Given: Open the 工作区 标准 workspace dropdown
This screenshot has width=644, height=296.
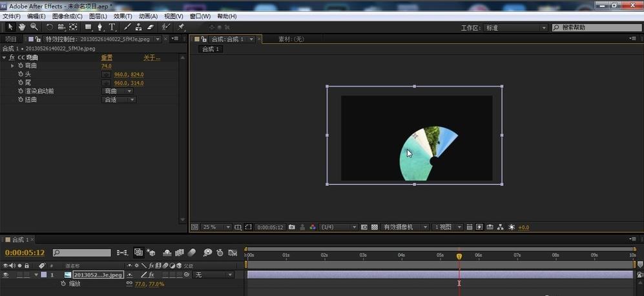Looking at the screenshot, I should (x=516, y=28).
